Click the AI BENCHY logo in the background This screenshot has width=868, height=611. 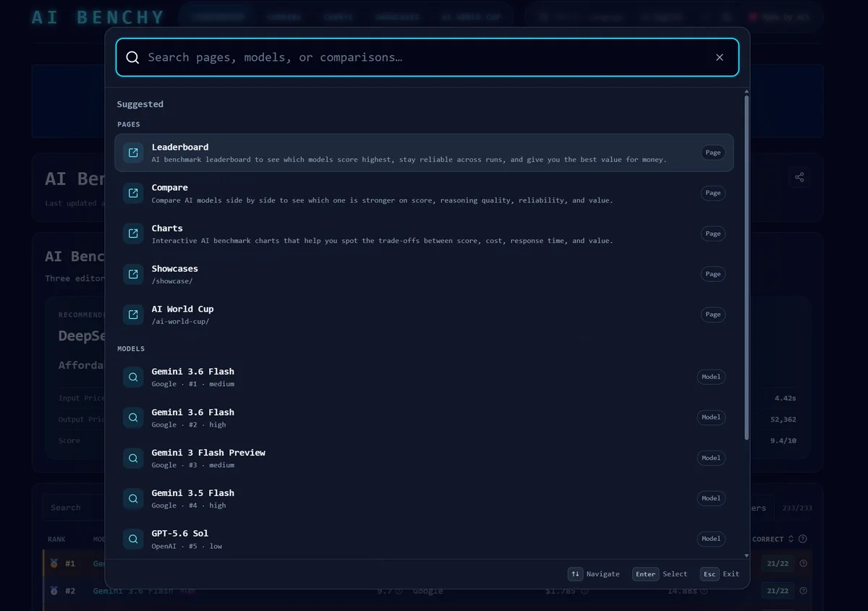coord(98,17)
